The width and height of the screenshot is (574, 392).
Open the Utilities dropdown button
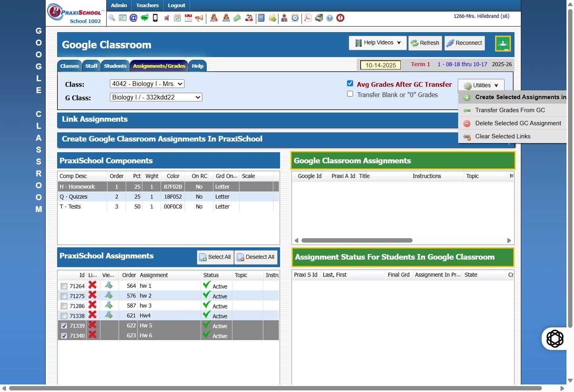tap(481, 85)
